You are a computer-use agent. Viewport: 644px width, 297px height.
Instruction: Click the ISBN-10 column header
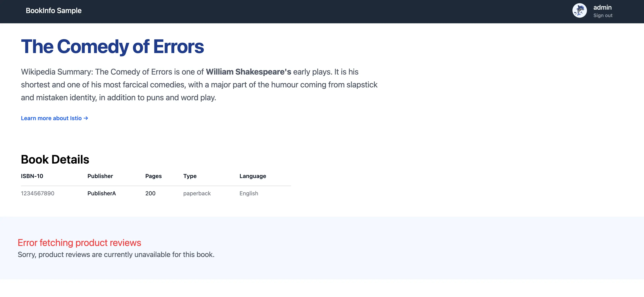[32, 176]
